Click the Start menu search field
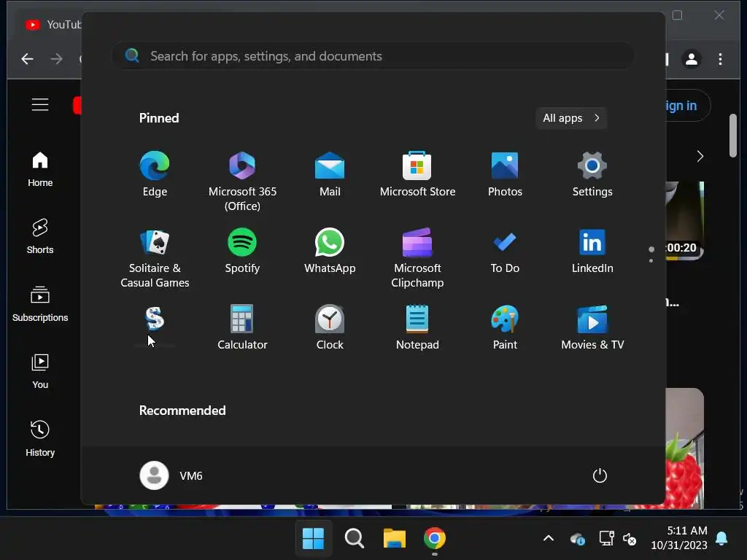This screenshot has height=560, width=747. pyautogui.click(x=373, y=56)
